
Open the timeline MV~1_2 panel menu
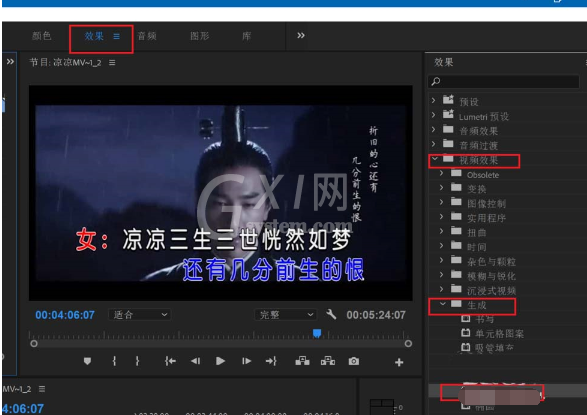tap(42, 389)
